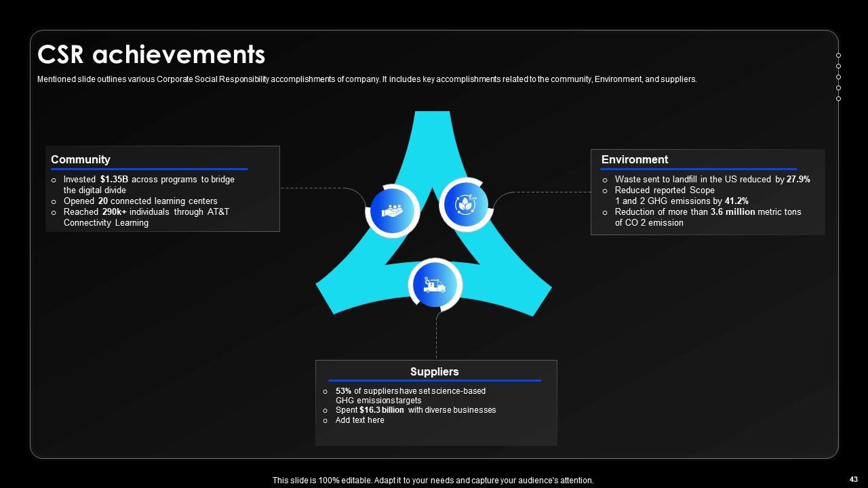
Task: Click the "Reached 290k+ individuals" bullet
Action: [146, 218]
